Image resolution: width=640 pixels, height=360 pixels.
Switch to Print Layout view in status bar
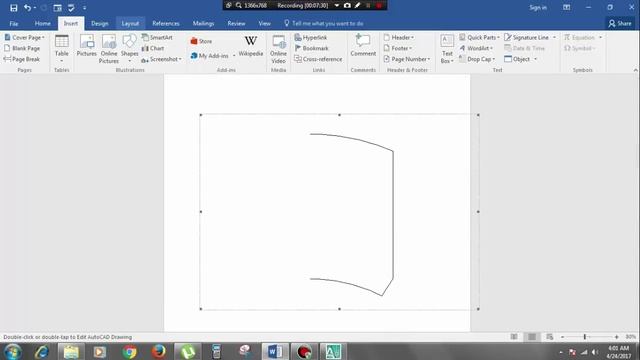(x=532, y=337)
